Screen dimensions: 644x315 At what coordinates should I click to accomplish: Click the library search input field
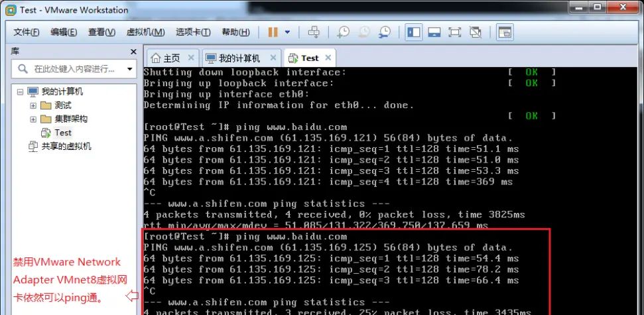tap(74, 69)
